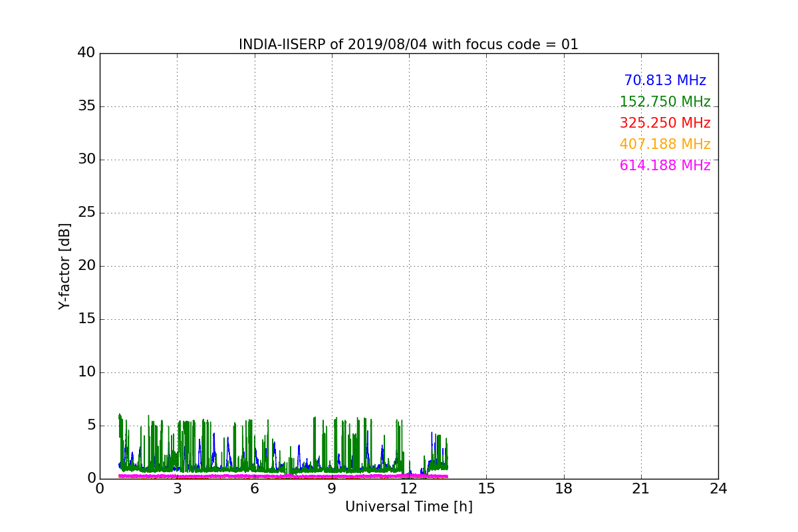Click the y-axis tick label 5
This screenshot has height=532, width=798.
(91, 426)
